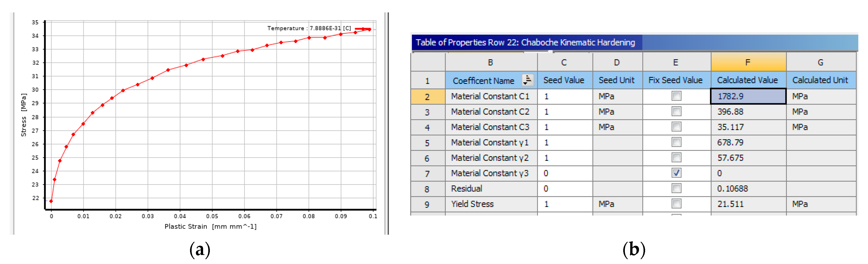This screenshot has height=264, width=868.
Task: Click the Table of Properties title bar
Action: point(526,43)
